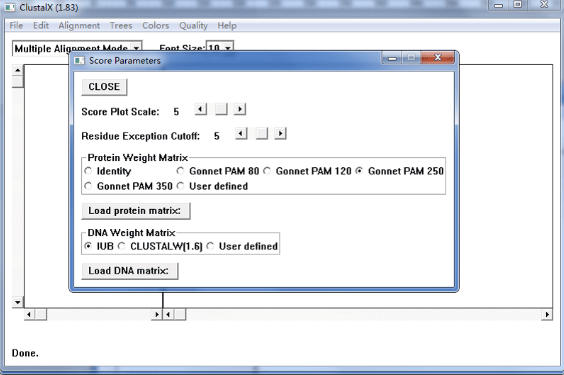
Task: Click the Score Plot Scale slider thumb
Action: 221,109
